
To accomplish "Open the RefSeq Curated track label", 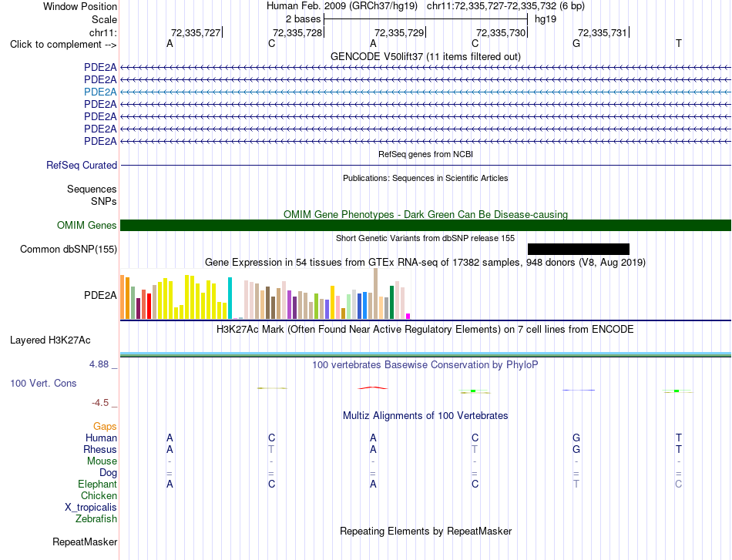I will pyautogui.click(x=82, y=165).
